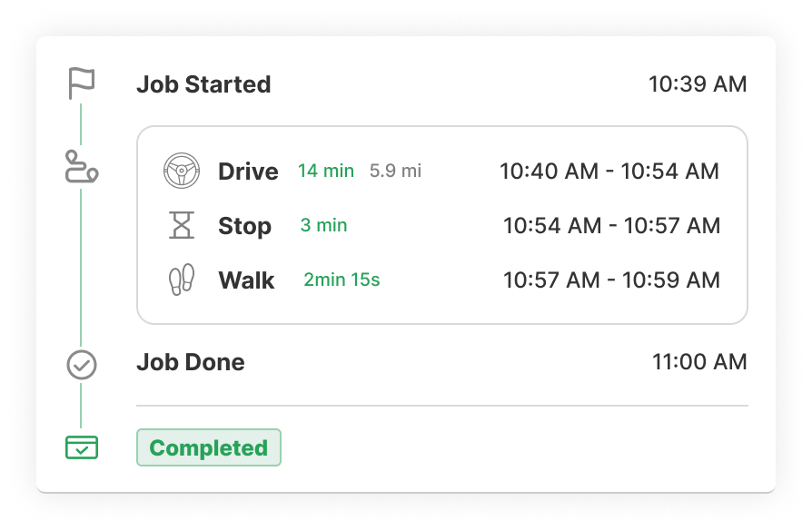This screenshot has height=530, width=812.
Task: Click the Completed status badge
Action: click(208, 447)
